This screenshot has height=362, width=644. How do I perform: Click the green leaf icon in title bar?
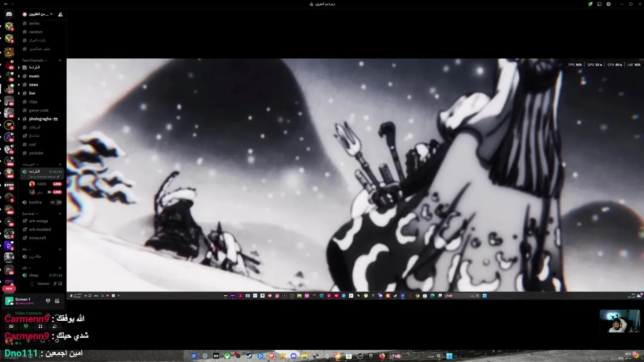(590, 4)
